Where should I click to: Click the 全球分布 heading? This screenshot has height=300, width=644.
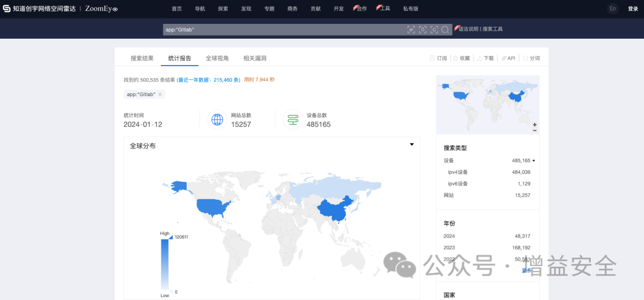(x=143, y=146)
